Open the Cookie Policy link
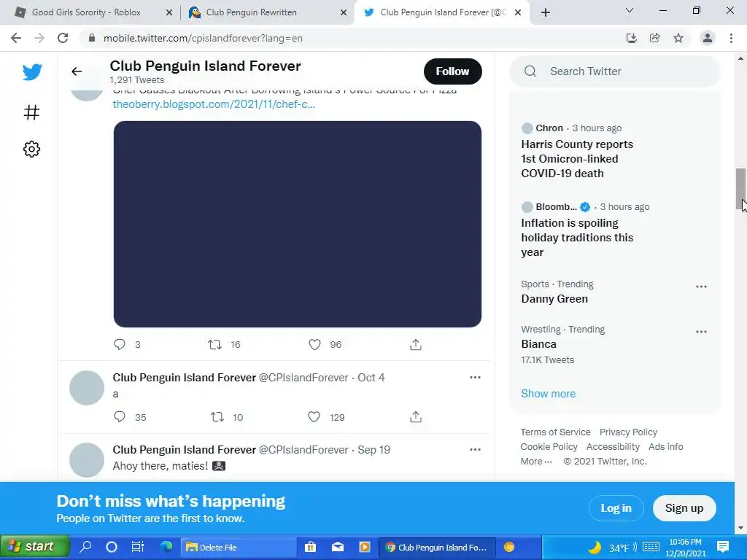Image resolution: width=747 pixels, height=560 pixels. [549, 447]
